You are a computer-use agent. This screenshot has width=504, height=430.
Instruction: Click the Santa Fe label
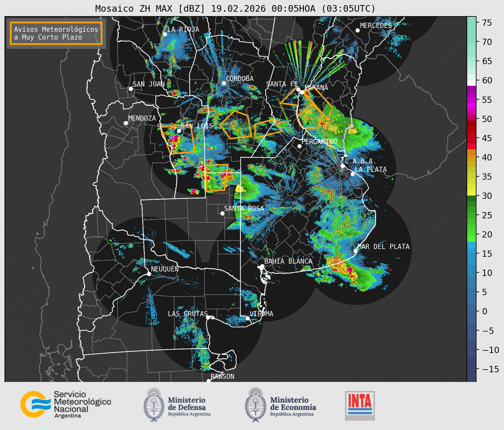[x=282, y=84]
